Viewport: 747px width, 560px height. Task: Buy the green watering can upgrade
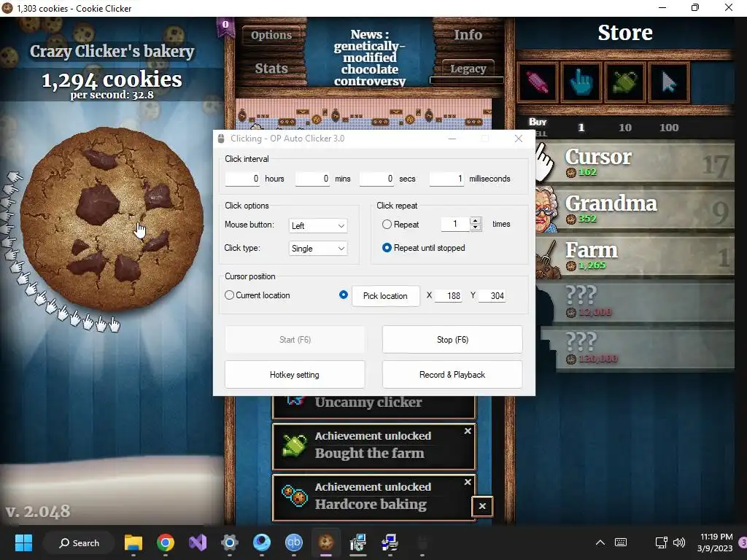tap(625, 82)
